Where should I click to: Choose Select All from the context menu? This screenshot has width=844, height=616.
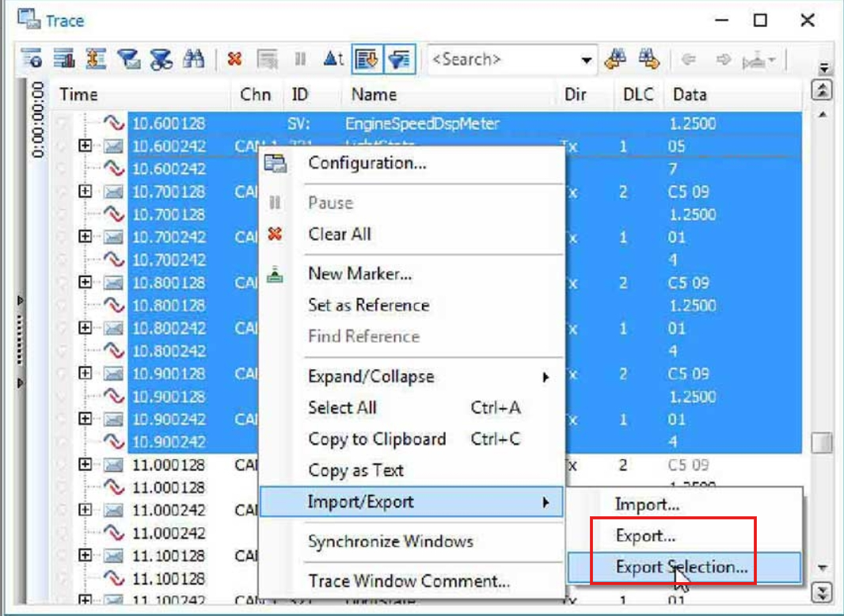coord(412,408)
